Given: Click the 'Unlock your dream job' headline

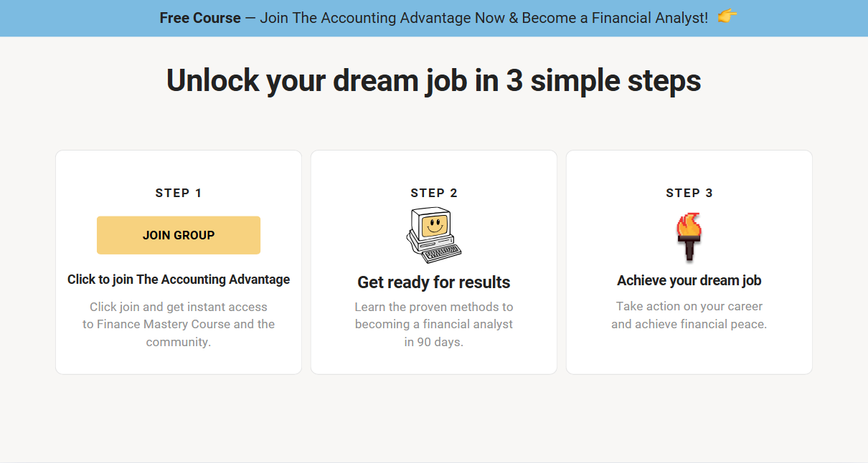Looking at the screenshot, I should click(x=433, y=80).
